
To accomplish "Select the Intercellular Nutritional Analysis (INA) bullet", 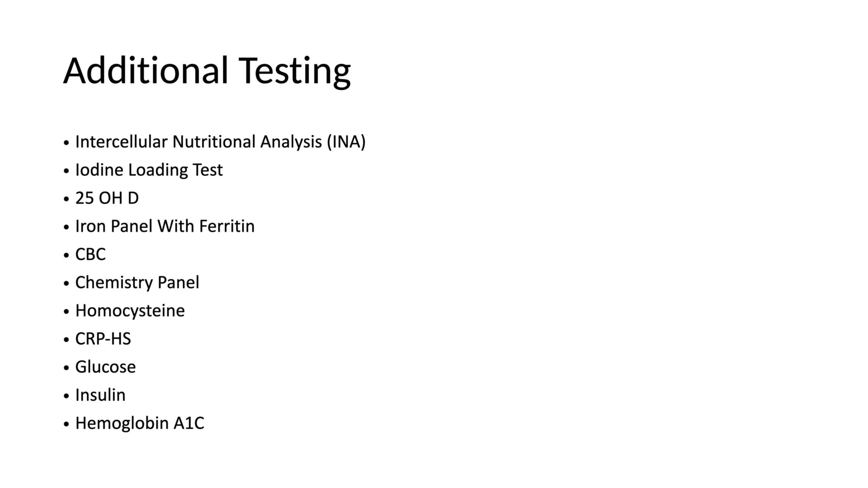I will click(220, 142).
